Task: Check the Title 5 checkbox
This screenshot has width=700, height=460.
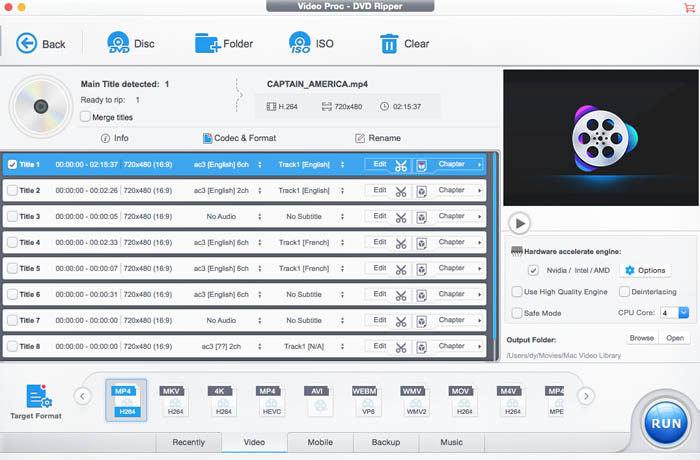Action: (12, 268)
